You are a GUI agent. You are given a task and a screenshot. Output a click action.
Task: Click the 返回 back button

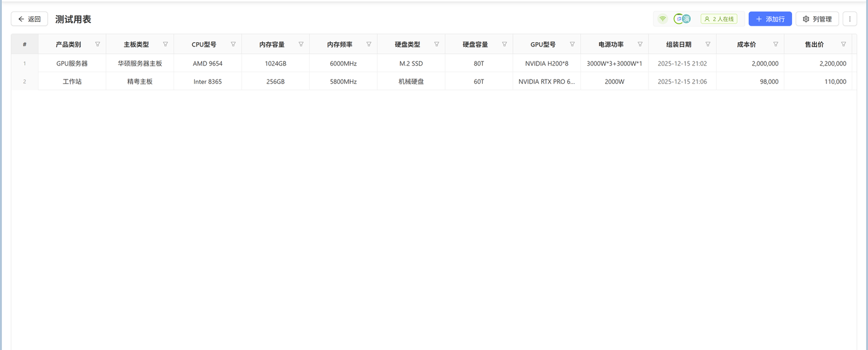click(29, 19)
